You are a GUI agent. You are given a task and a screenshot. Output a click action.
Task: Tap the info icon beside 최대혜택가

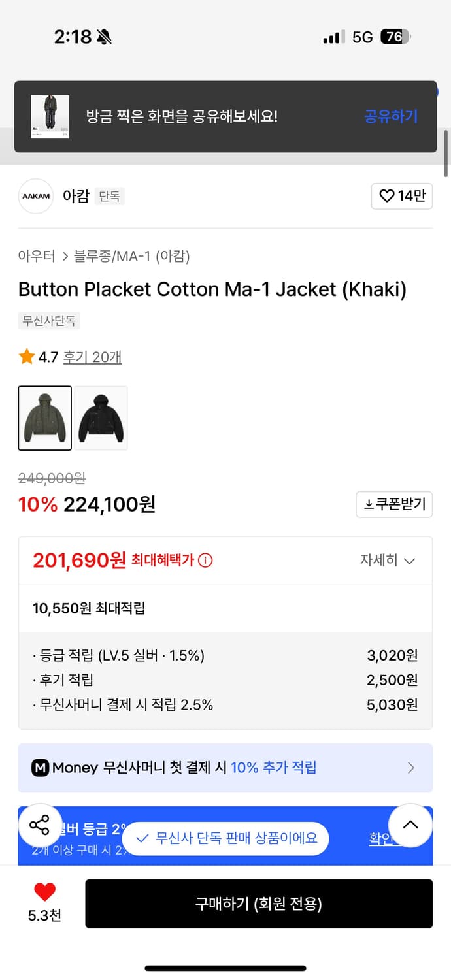[x=205, y=561]
